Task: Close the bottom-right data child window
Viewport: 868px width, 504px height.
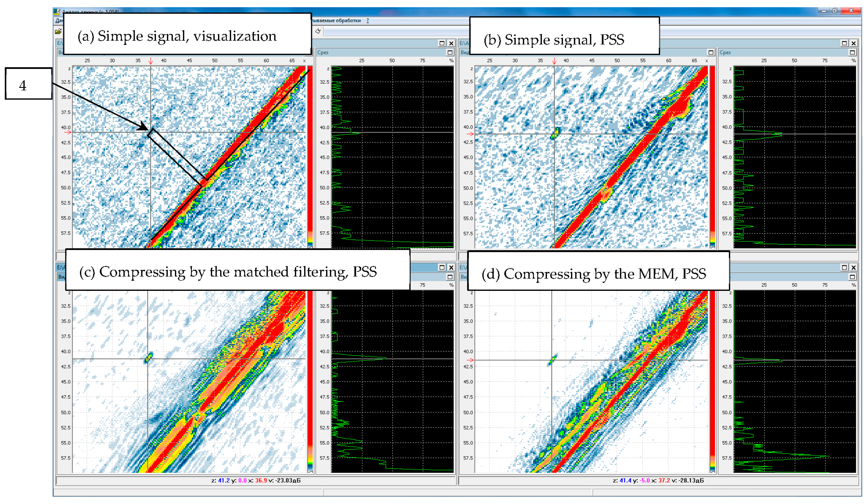Action: coord(854,267)
